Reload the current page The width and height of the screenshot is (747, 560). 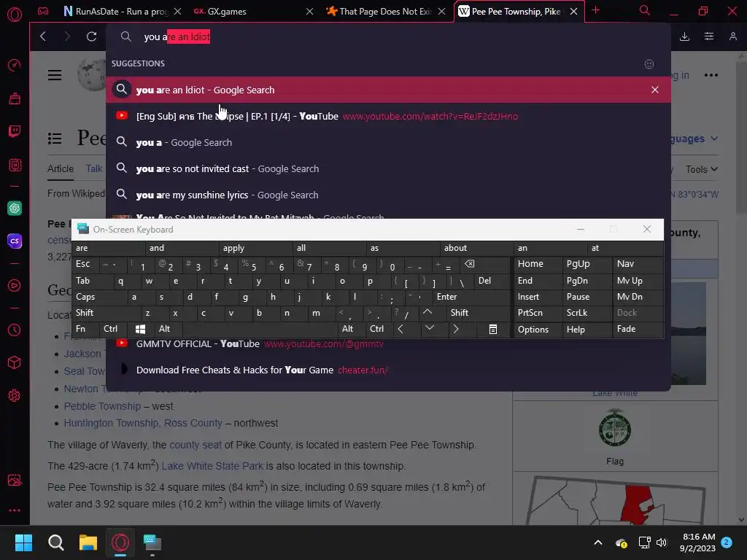[x=91, y=36]
